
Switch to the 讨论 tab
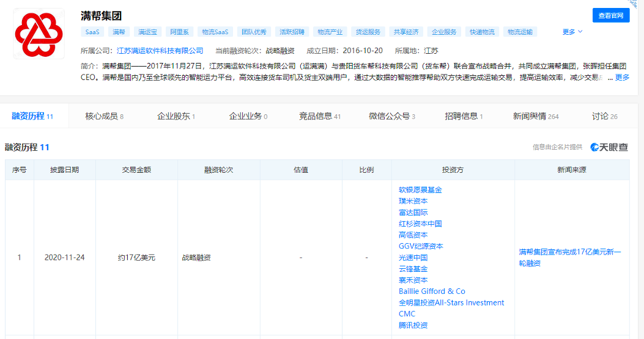[x=604, y=116]
